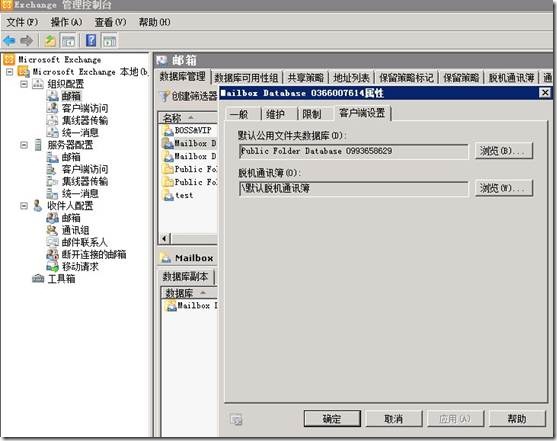
Task: Click the Forward arrow toolbar icon
Action: tap(26, 41)
